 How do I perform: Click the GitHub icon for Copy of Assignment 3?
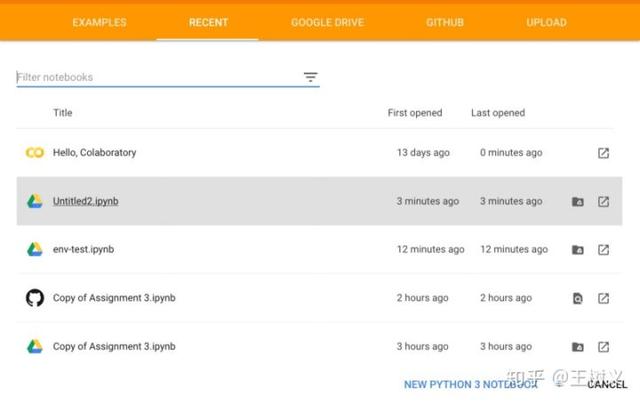point(35,298)
